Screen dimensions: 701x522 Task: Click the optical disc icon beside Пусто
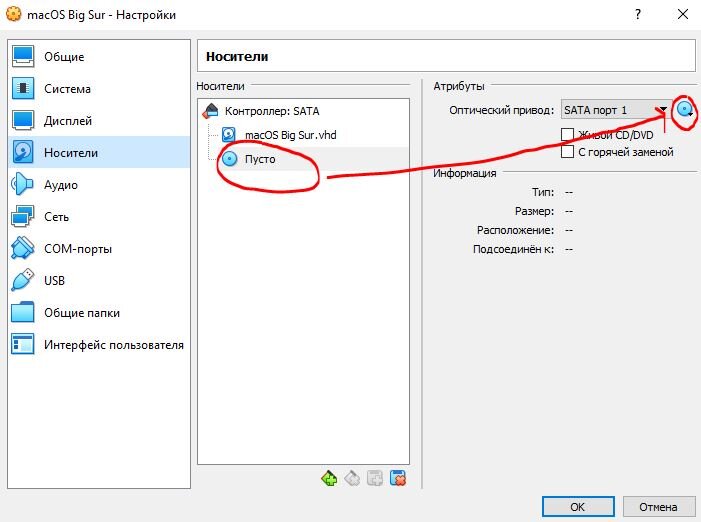pyautogui.click(x=229, y=159)
